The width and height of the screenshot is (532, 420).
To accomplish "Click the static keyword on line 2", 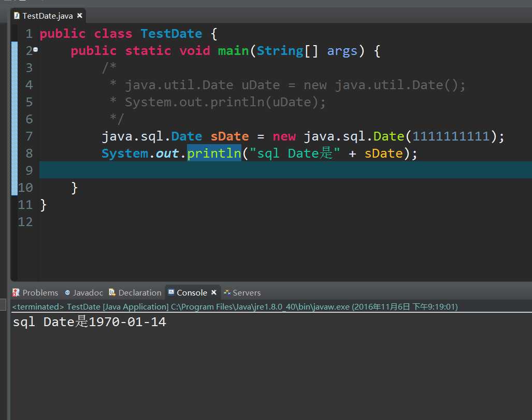I will (x=148, y=51).
